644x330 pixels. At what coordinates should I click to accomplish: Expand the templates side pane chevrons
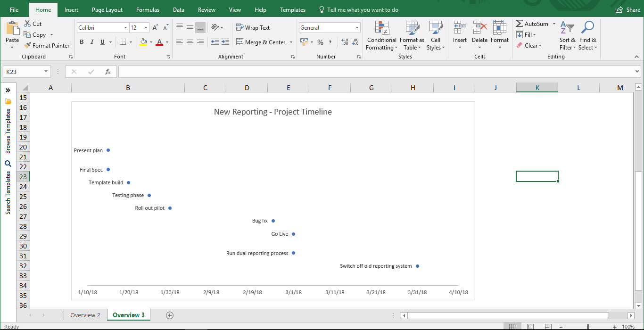[x=8, y=90]
